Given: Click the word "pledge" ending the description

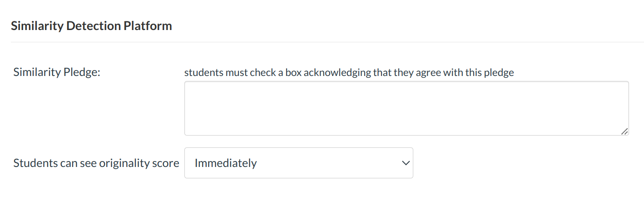Looking at the screenshot, I should pyautogui.click(x=500, y=72).
